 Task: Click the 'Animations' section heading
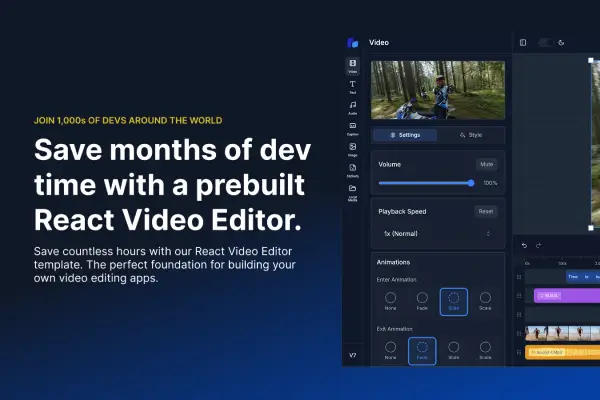point(393,262)
